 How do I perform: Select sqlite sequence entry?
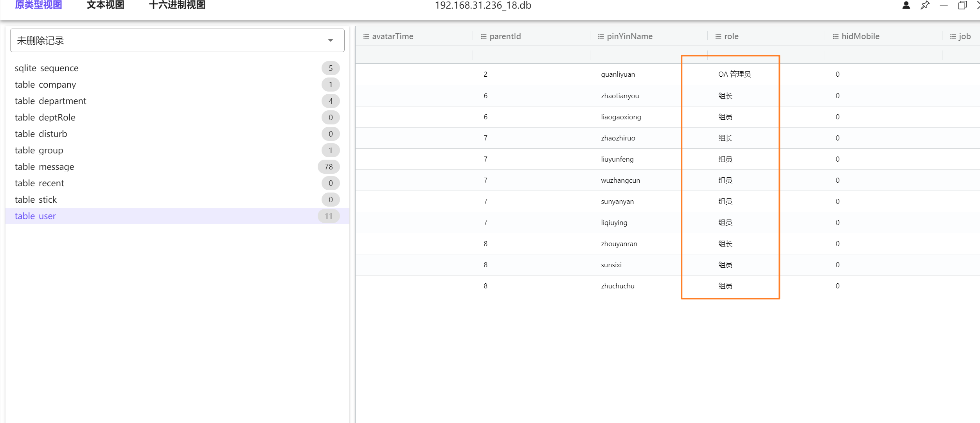[x=47, y=68]
